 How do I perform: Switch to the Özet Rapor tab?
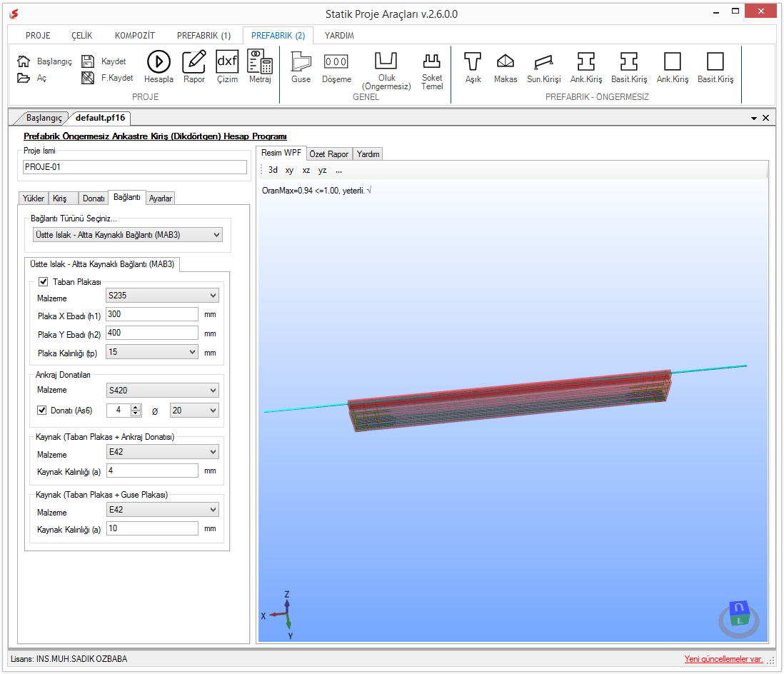tap(329, 154)
